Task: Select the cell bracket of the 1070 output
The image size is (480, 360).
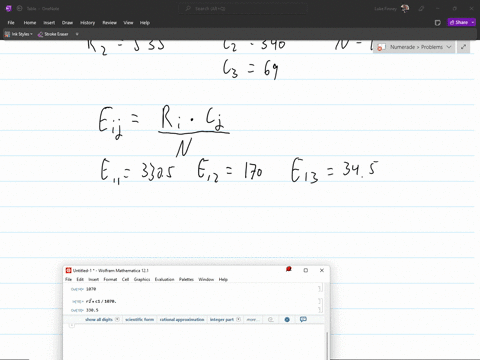Action: pos(320,289)
